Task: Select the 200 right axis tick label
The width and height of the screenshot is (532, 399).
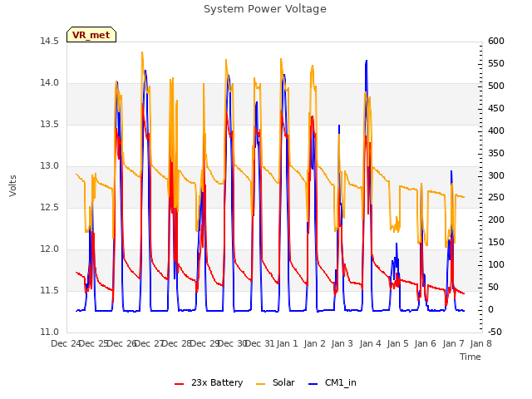Action: click(x=496, y=219)
